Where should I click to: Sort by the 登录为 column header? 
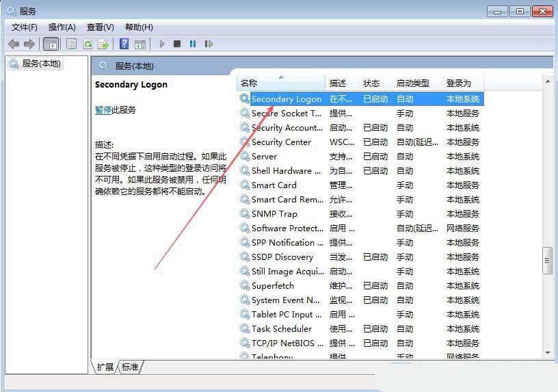click(463, 83)
